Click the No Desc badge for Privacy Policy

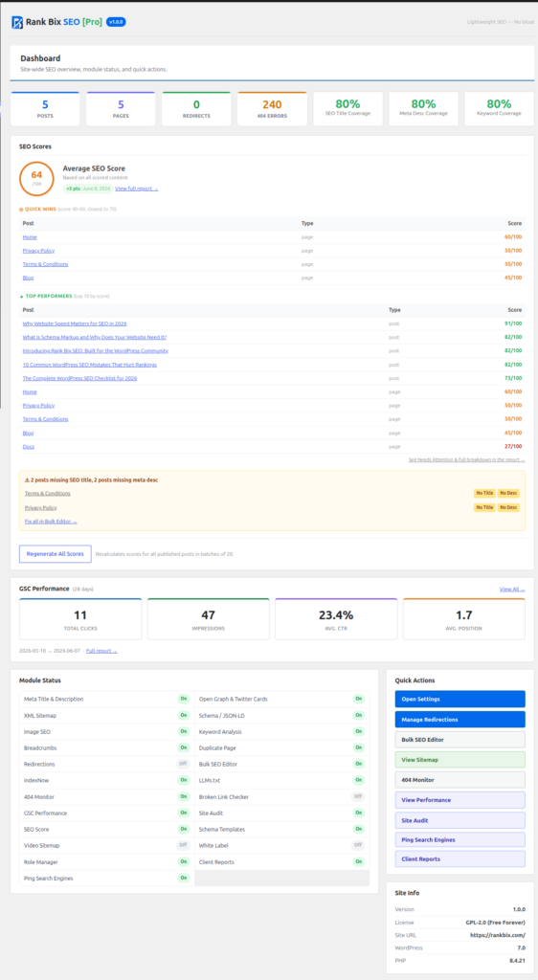point(508,507)
